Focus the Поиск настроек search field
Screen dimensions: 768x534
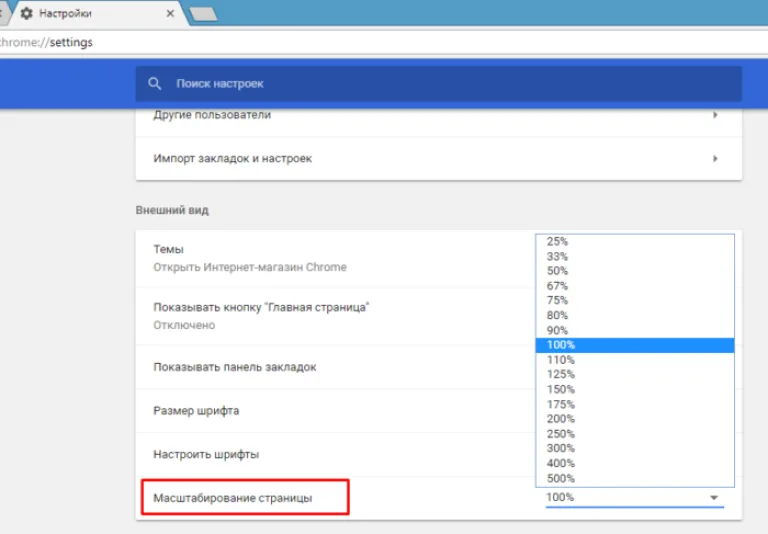438,84
